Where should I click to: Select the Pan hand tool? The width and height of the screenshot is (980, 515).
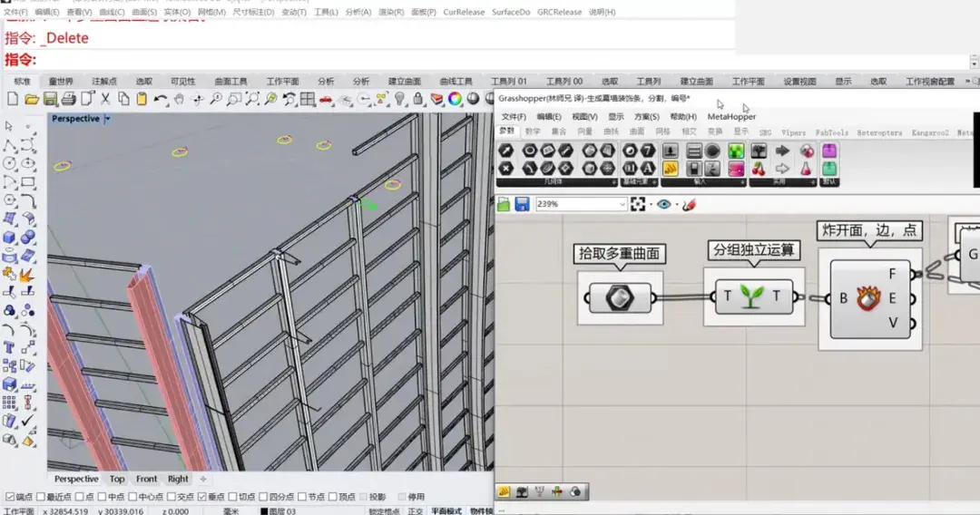pyautogui.click(x=179, y=99)
